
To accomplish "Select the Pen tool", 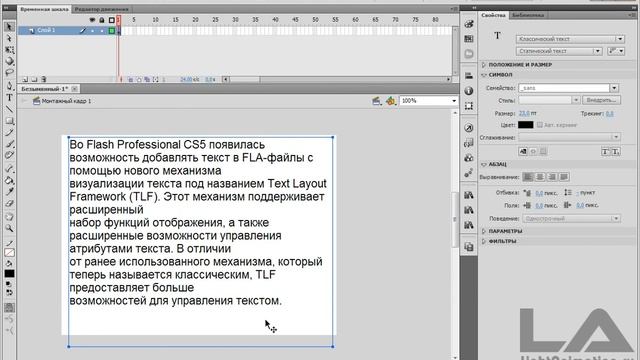I will tap(9, 86).
